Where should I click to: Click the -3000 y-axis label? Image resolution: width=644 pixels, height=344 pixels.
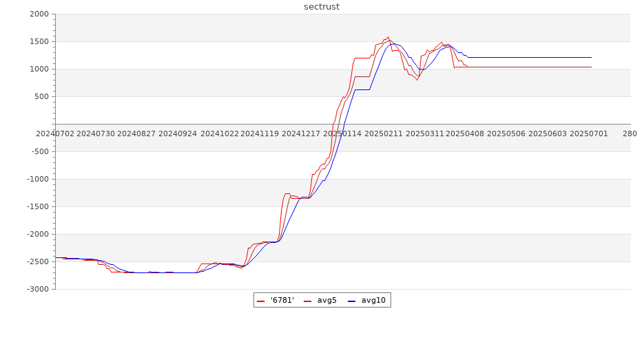[37, 290]
